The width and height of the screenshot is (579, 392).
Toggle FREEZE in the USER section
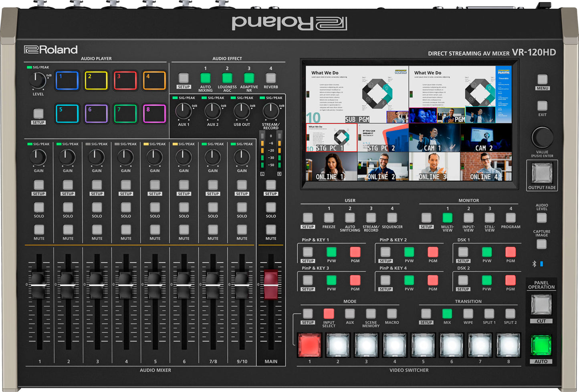coord(329,219)
